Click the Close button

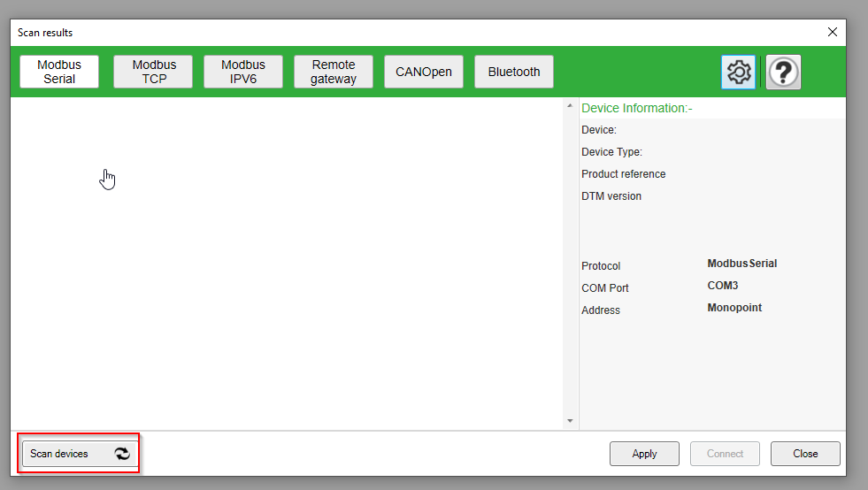(805, 454)
